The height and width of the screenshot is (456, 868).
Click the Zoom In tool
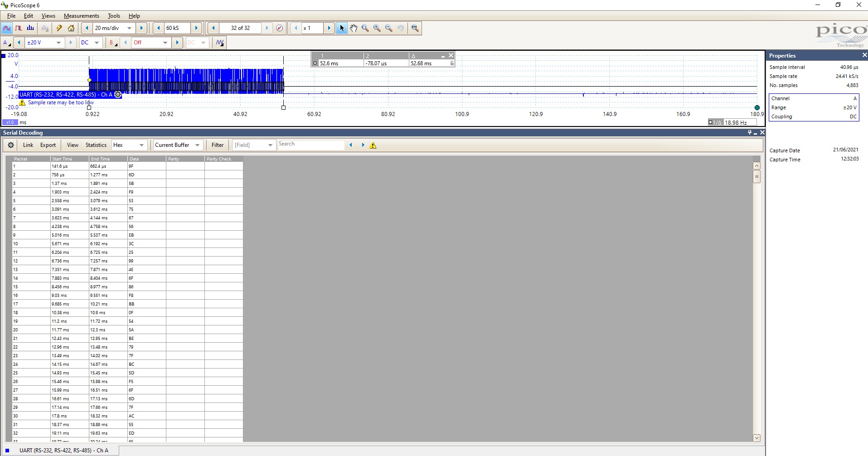(x=377, y=28)
